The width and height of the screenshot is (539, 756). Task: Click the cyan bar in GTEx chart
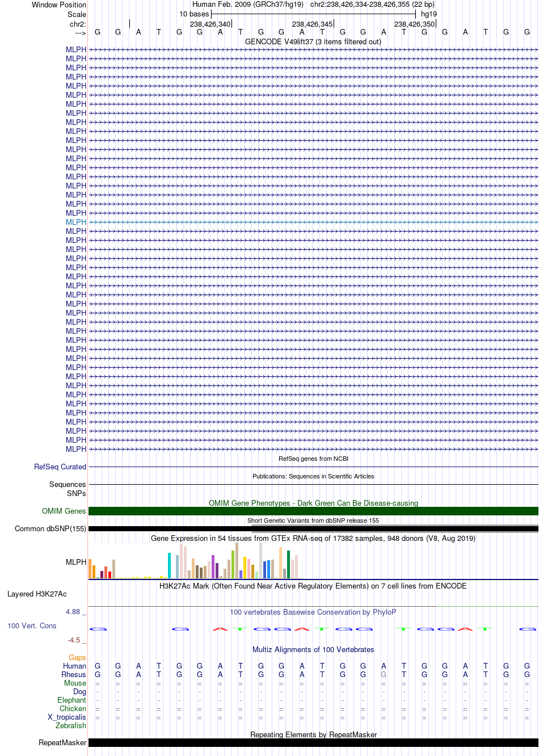[170, 565]
